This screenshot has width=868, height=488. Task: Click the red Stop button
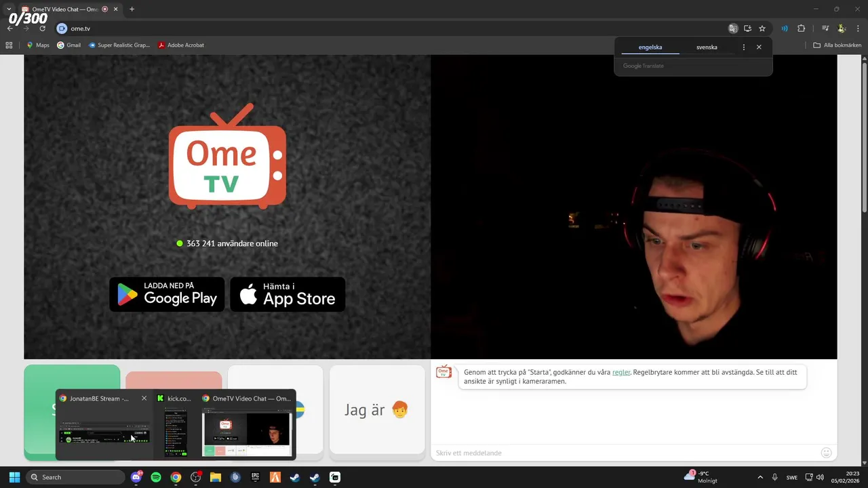coord(174,380)
